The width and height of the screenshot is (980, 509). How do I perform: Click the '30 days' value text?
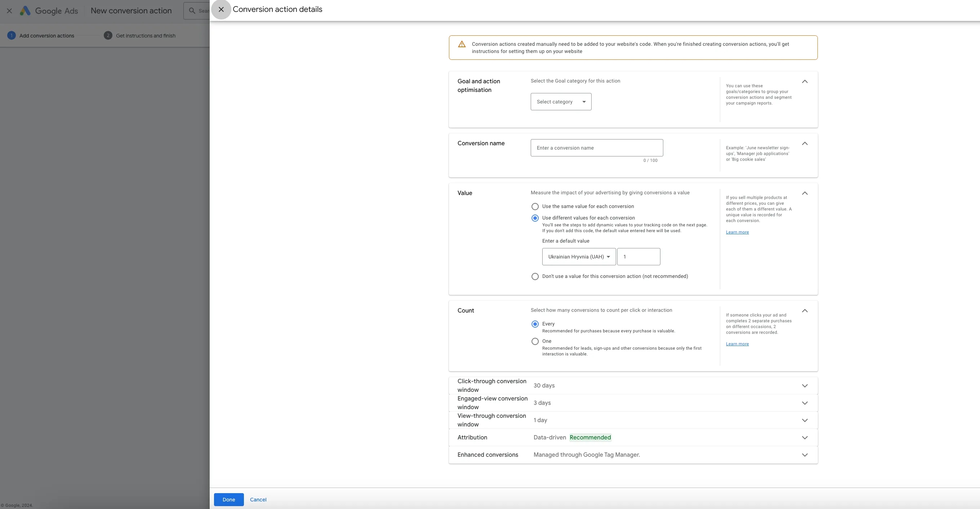[x=544, y=386]
